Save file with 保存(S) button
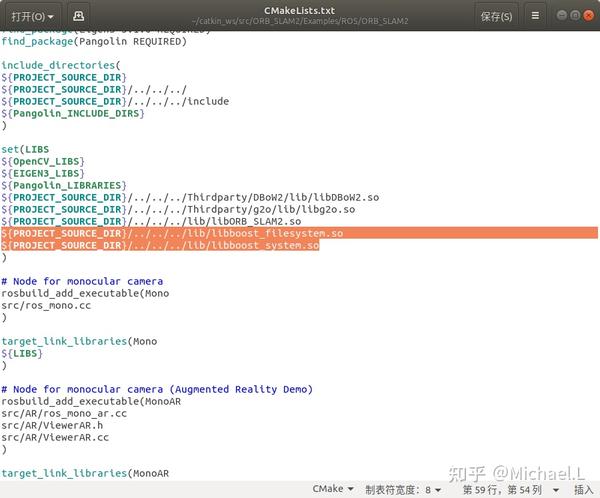Image resolution: width=600 pixels, height=498 pixels. (496, 16)
